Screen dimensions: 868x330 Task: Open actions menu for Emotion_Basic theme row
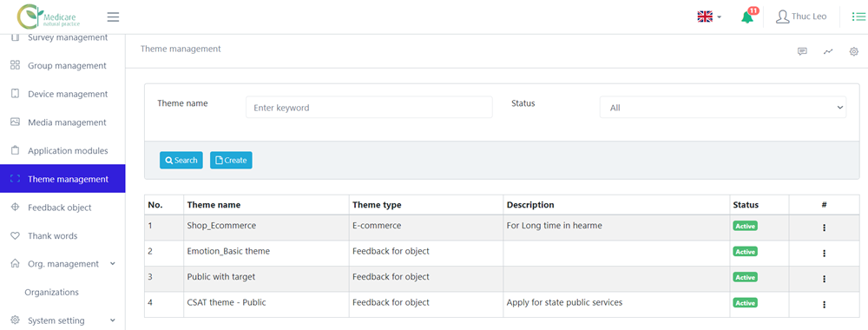click(x=825, y=253)
